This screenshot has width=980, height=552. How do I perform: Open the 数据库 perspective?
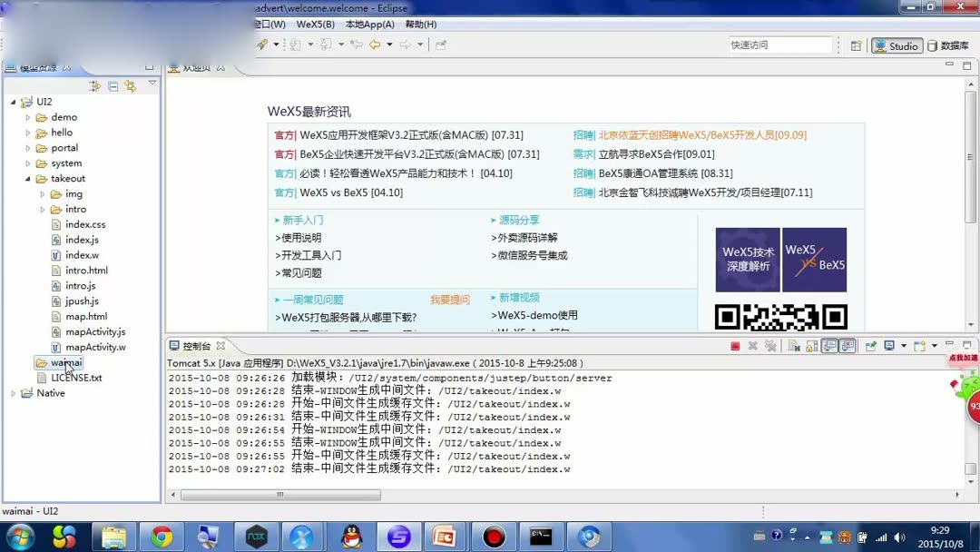950,44
